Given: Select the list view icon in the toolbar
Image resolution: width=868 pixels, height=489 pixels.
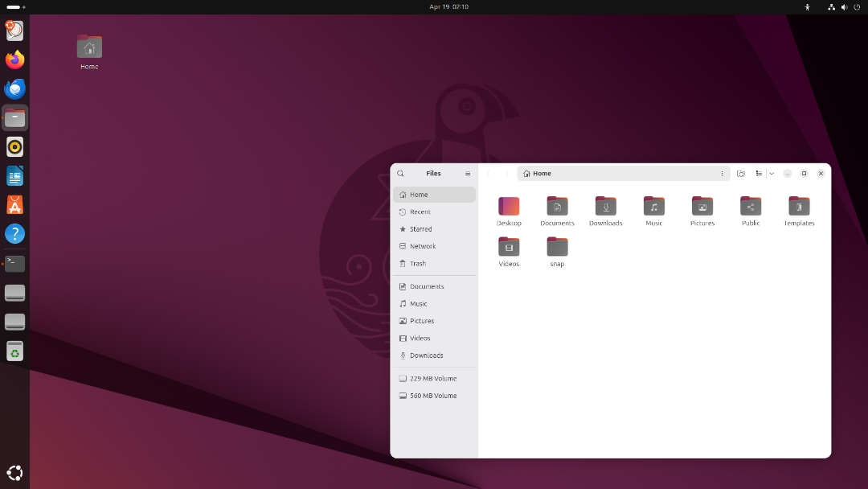Looking at the screenshot, I should click(758, 173).
